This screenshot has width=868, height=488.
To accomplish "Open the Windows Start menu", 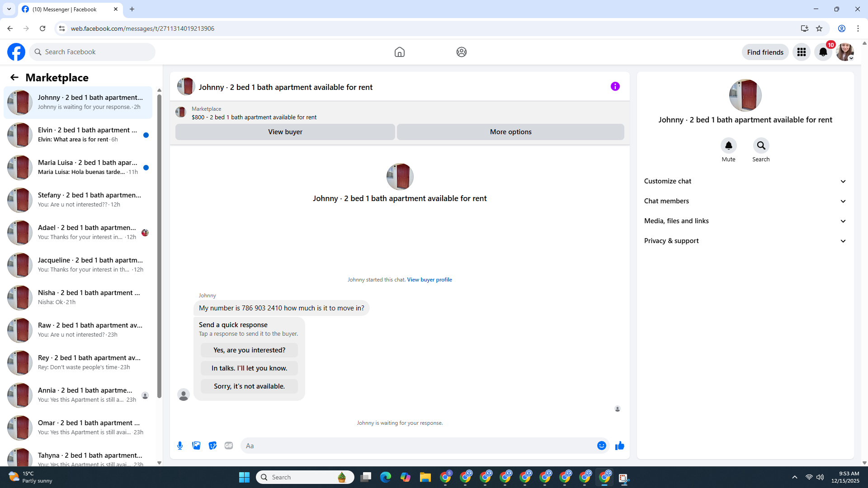I will tap(244, 477).
